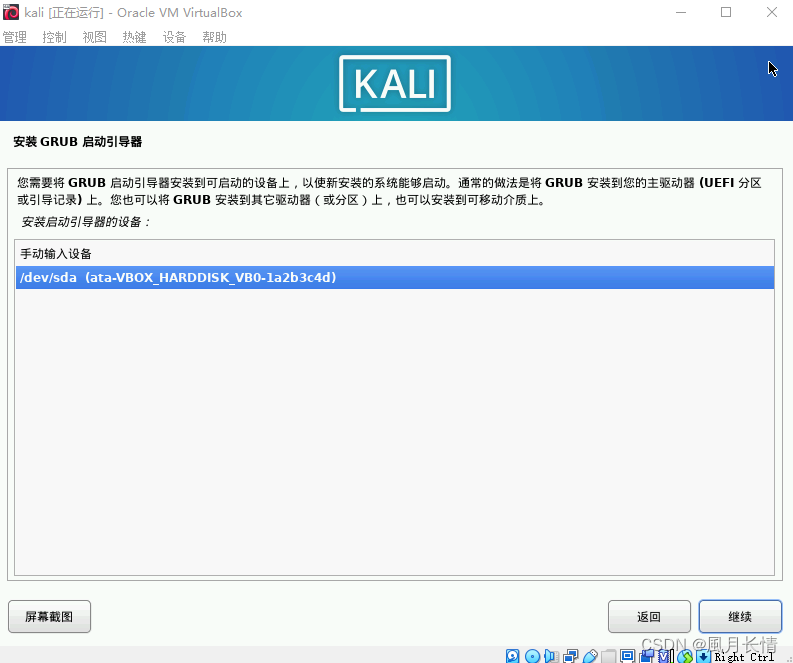793x663 pixels.
Task: Click the virtualization V chip status icon
Action: [x=665, y=656]
